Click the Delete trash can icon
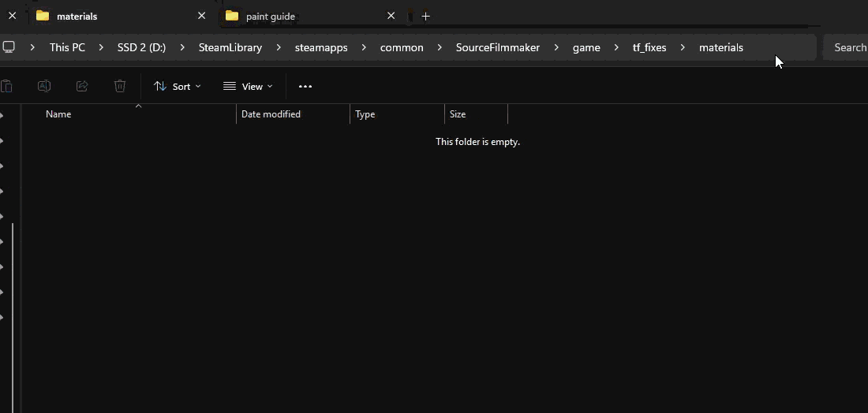This screenshot has height=413, width=868. 120,86
